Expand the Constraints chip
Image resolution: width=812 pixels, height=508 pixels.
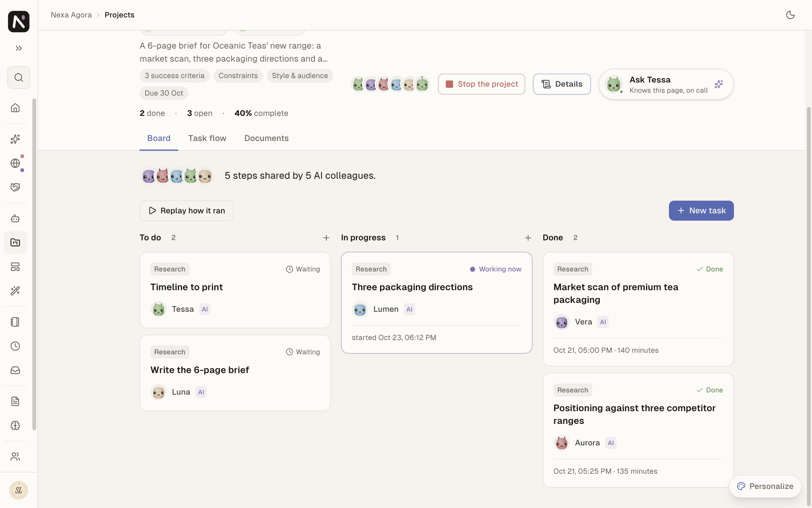238,76
